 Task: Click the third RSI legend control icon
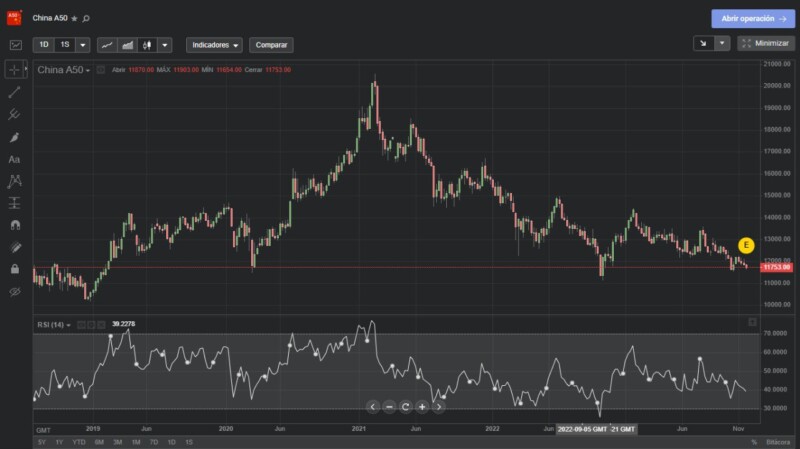click(102, 325)
